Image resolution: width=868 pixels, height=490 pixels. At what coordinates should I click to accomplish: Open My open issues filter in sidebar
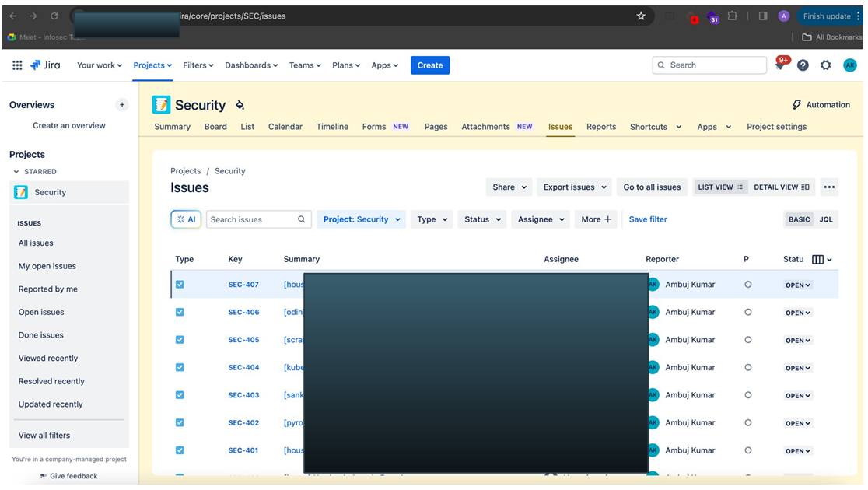(x=47, y=266)
